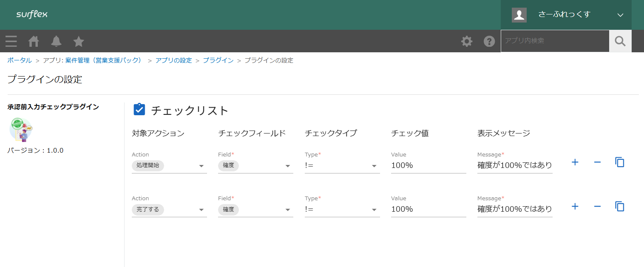This screenshot has width=644, height=267.
Task: Open help via the question mark icon
Action: [x=489, y=41]
